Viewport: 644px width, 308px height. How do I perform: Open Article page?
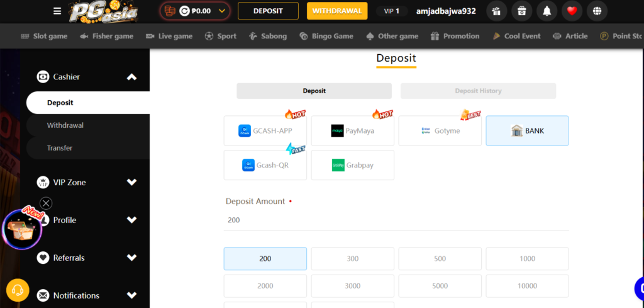click(570, 36)
